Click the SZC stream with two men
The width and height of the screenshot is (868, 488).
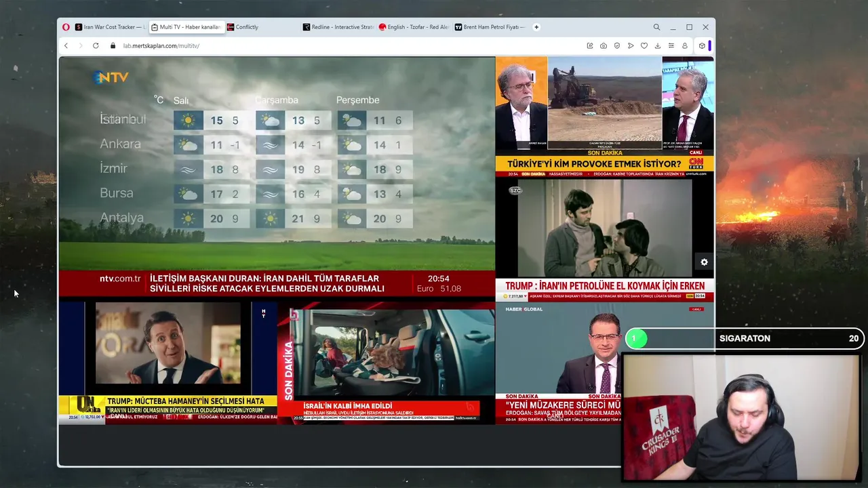coord(604,240)
